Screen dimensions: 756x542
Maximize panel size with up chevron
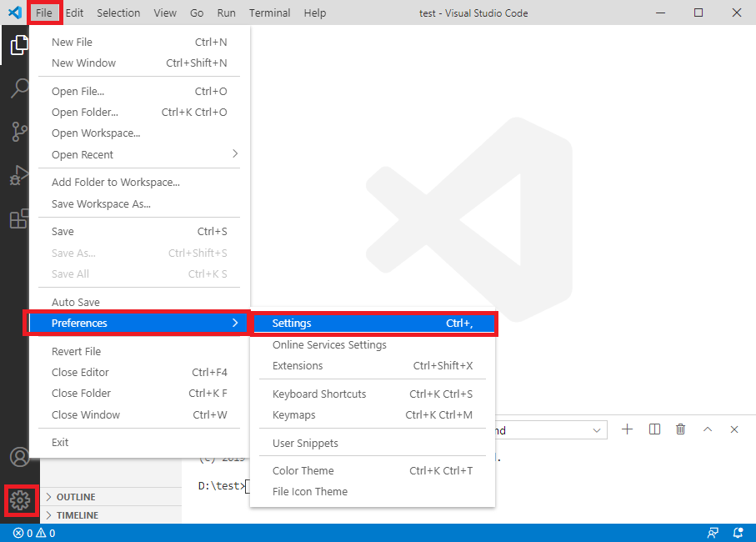point(708,429)
